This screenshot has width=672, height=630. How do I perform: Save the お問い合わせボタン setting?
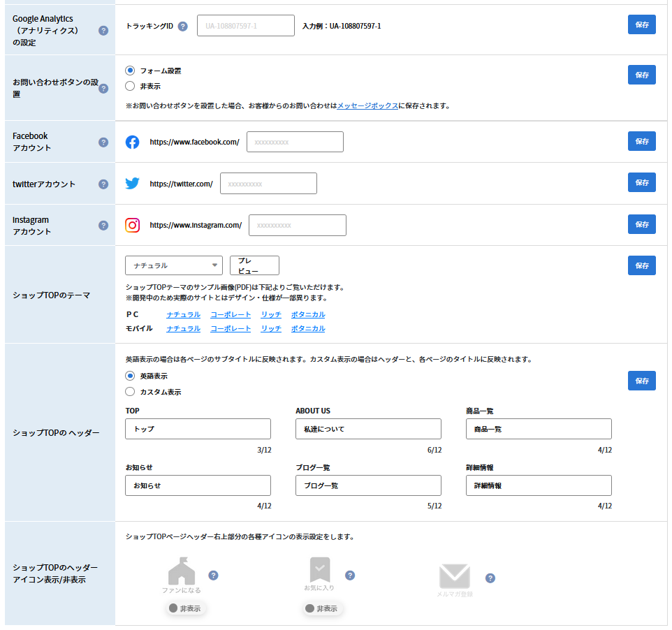tap(641, 75)
